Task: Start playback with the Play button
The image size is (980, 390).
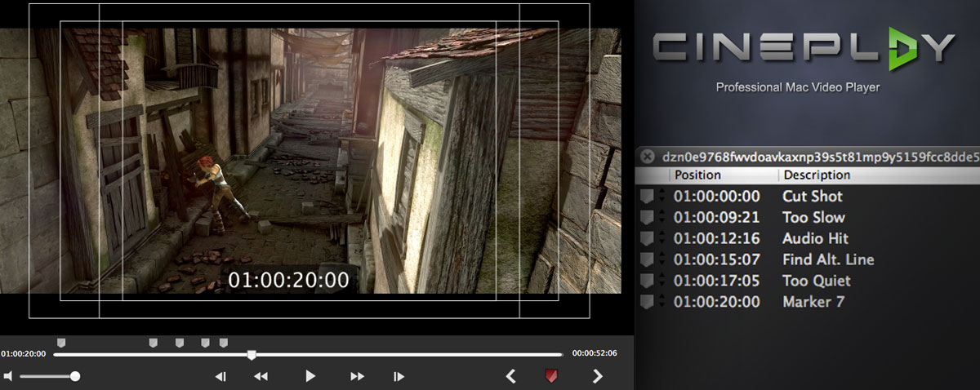Action: click(x=310, y=376)
